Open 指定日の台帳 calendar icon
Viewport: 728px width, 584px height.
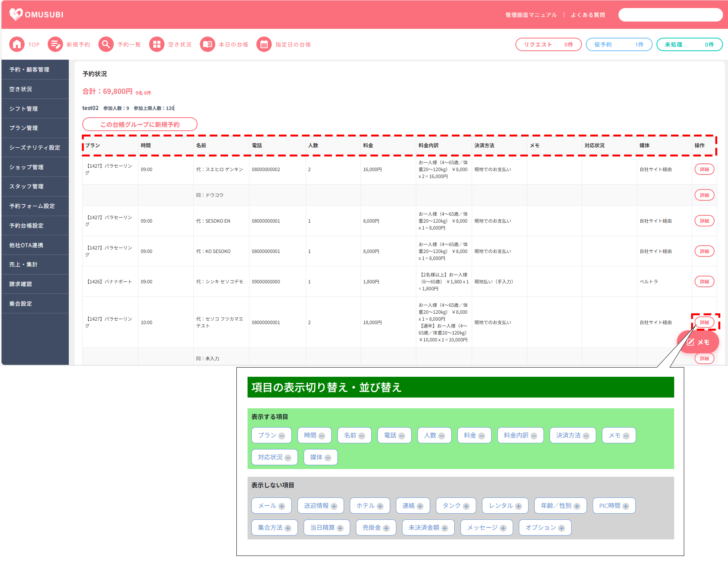pos(264,45)
